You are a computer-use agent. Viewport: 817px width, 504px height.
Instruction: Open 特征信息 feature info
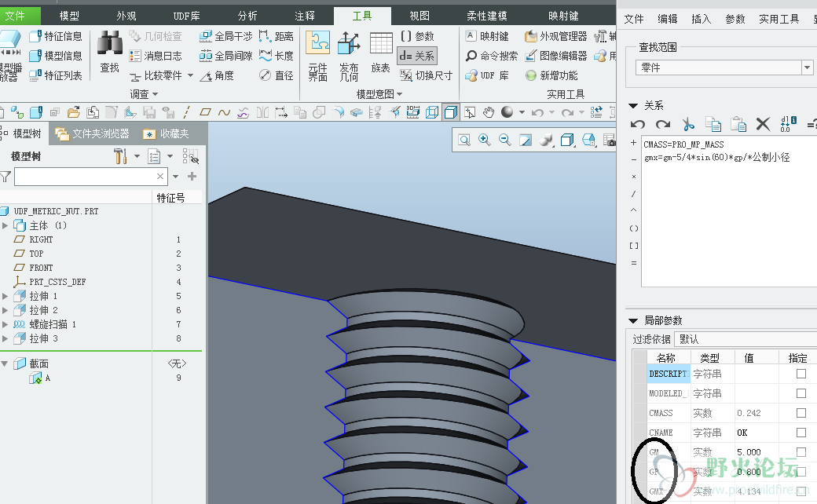click(x=56, y=36)
